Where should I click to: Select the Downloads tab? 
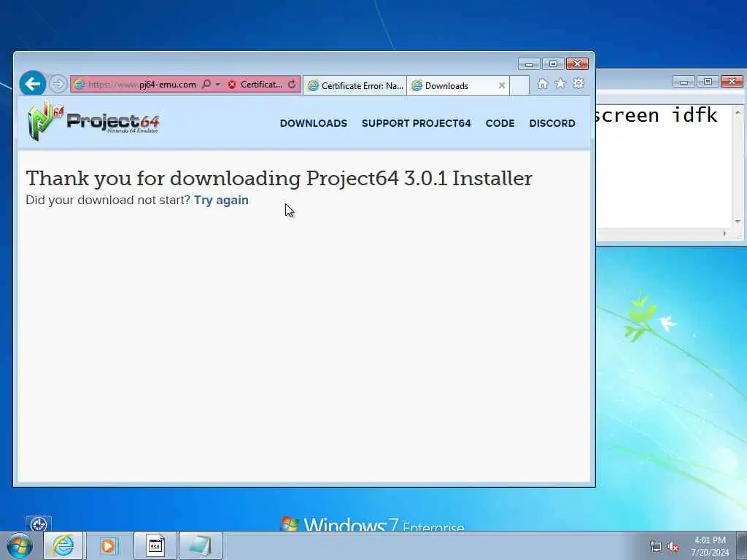452,86
